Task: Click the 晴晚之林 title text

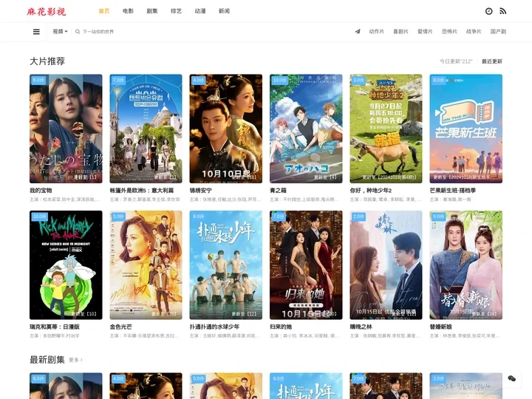Action: point(361,327)
